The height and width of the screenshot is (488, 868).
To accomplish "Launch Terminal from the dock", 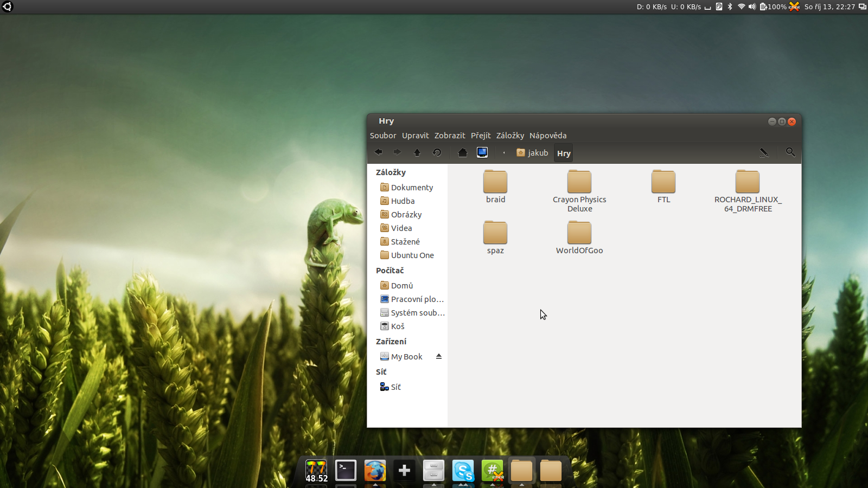I will coord(346,471).
